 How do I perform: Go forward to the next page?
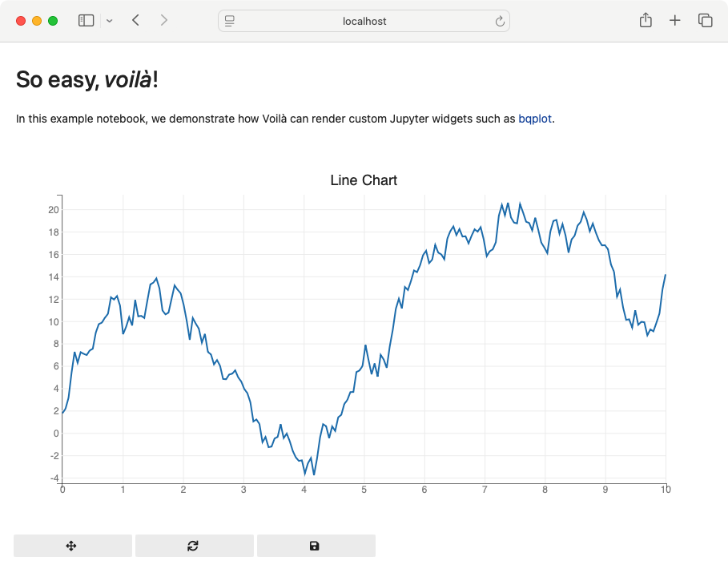tap(164, 21)
